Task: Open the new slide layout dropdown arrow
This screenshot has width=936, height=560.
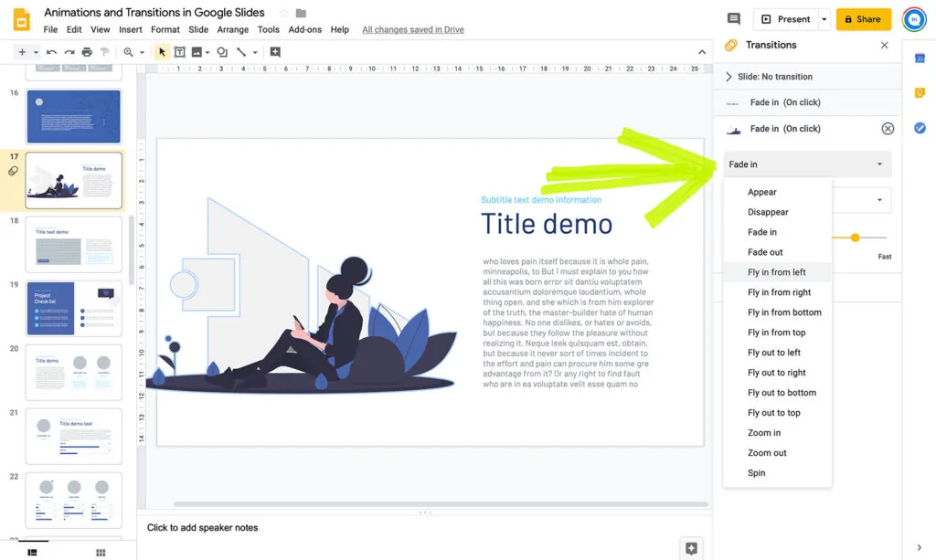Action: [36, 52]
